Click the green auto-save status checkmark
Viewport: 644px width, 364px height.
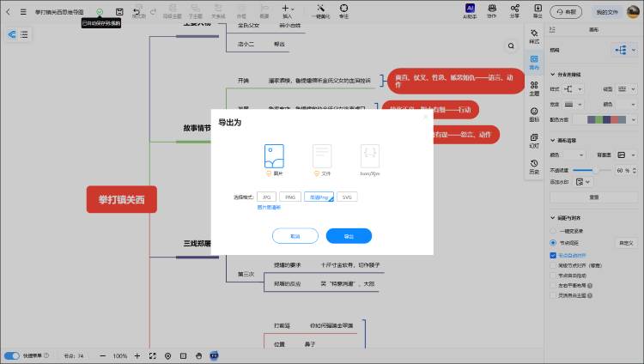tap(100, 12)
